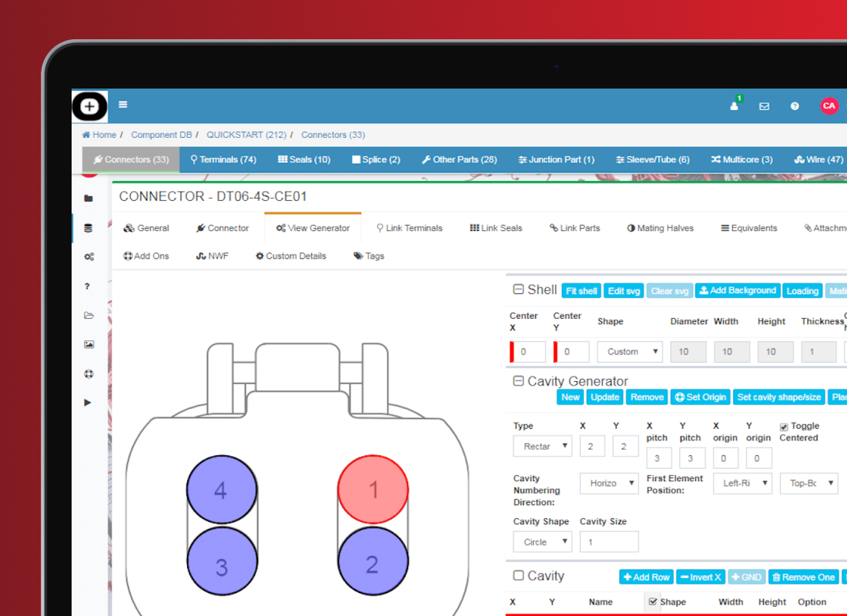Toggle the Toggle Centered checkbox

784,427
